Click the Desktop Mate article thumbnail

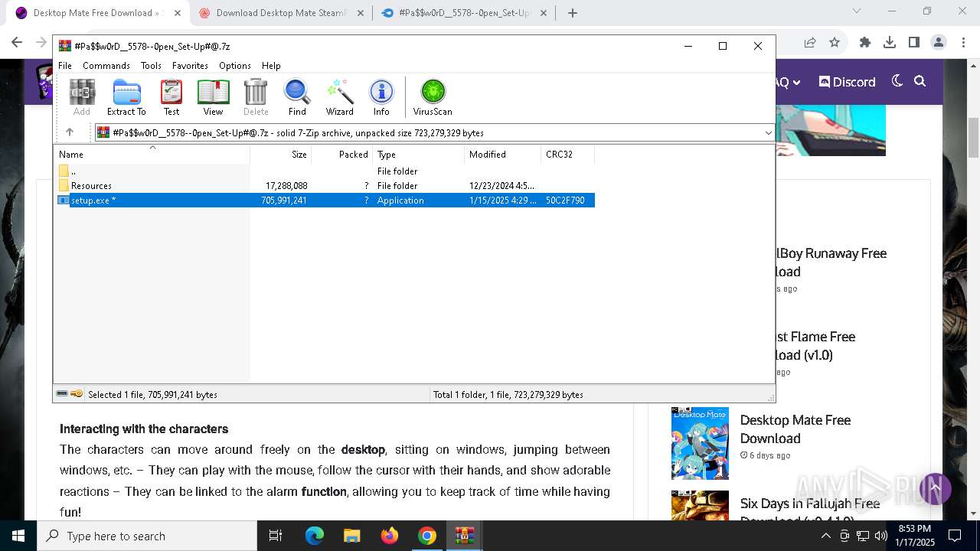[x=700, y=443]
